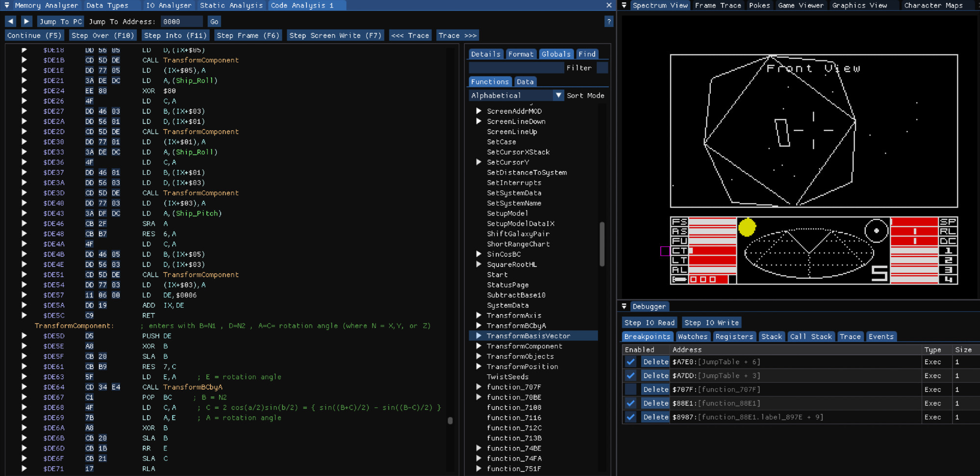Click the Filter text input field
This screenshot has width=980, height=476.
[x=516, y=68]
